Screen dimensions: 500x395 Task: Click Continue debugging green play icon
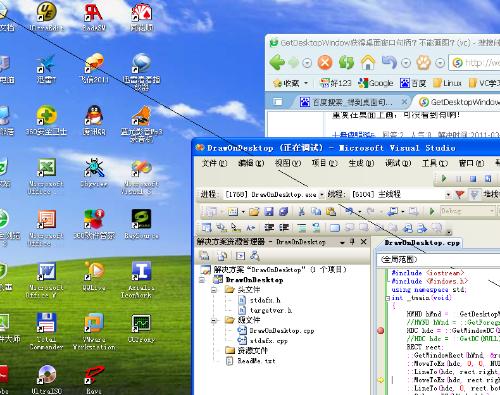point(444,179)
